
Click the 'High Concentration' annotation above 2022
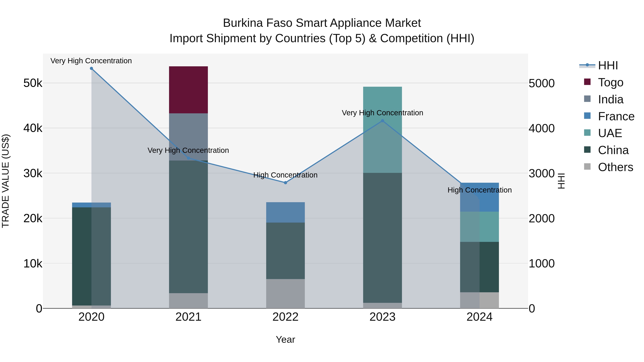coord(286,175)
